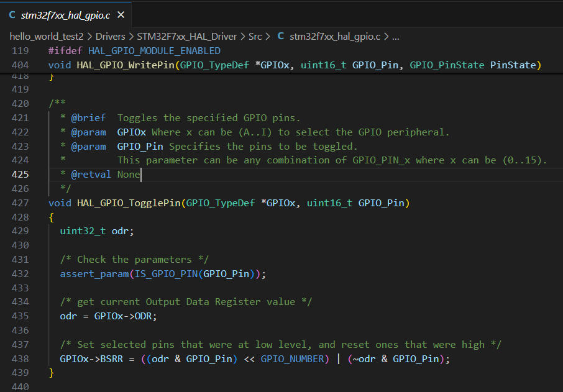
Task: Open STM32F7xx_HAL_Driver breadcrumb segment
Action: 186,37
